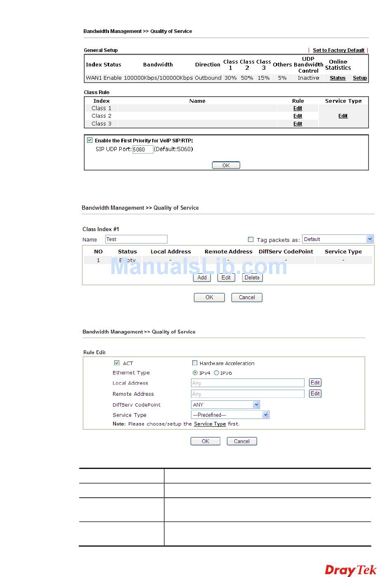Add a new rule to Class Index #1

202,278
